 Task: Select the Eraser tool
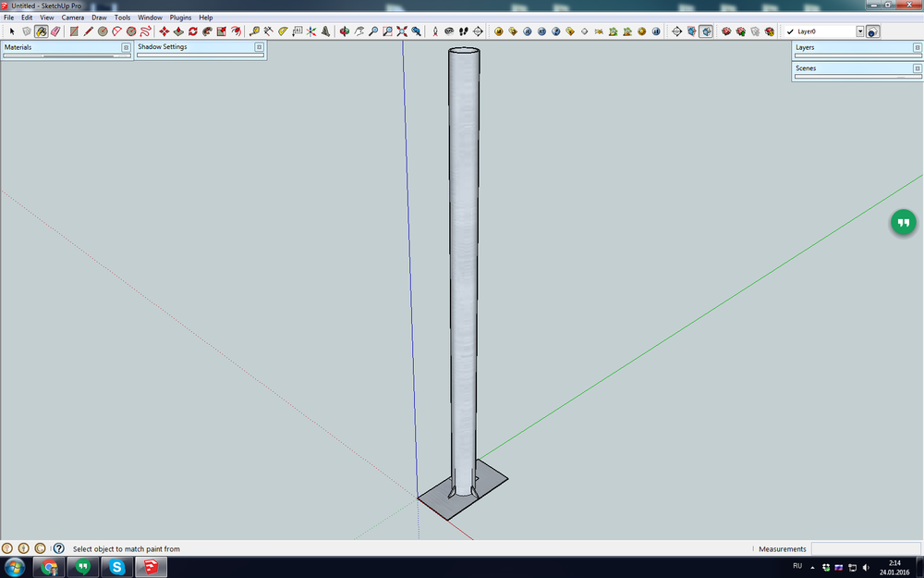pos(56,31)
